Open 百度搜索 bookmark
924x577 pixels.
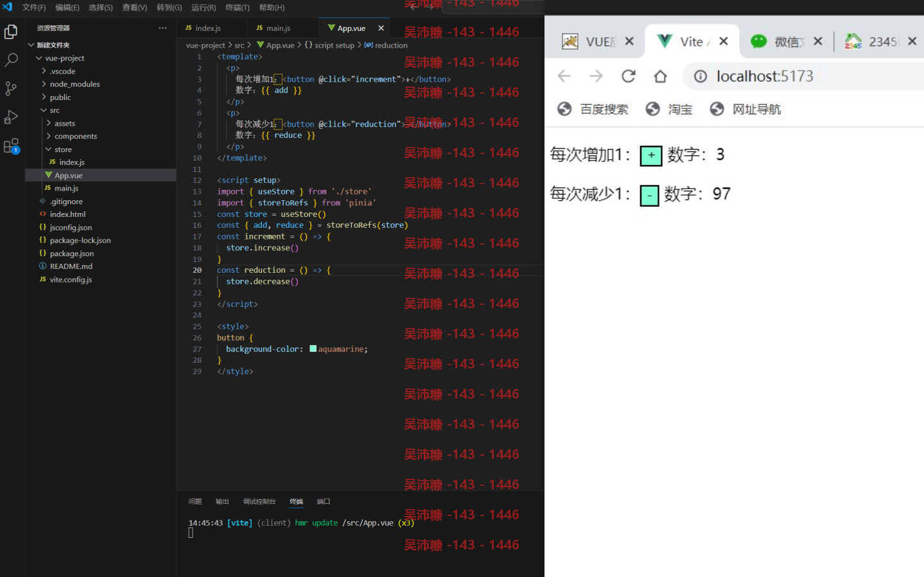[x=593, y=109]
